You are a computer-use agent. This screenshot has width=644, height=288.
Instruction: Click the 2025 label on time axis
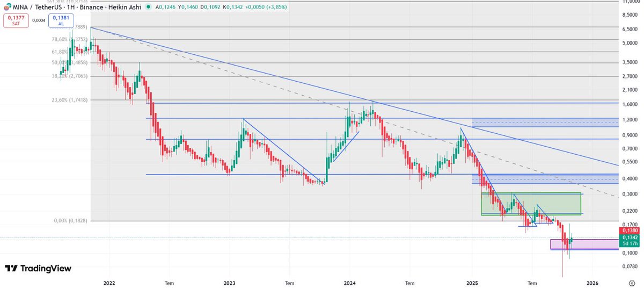pyautogui.click(x=472, y=283)
